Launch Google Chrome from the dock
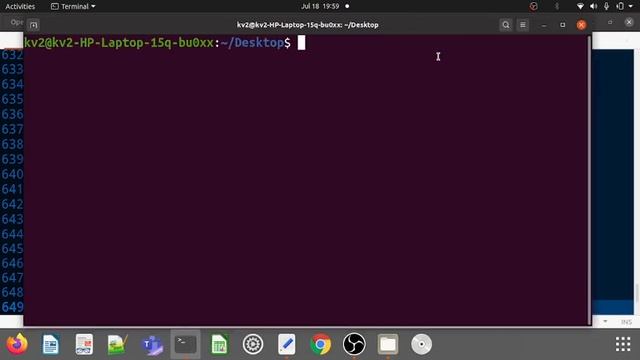640x360 pixels. point(320,344)
